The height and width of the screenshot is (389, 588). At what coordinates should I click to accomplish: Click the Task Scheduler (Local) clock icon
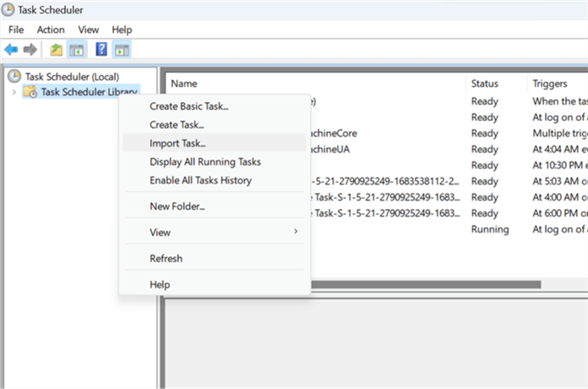pos(14,76)
